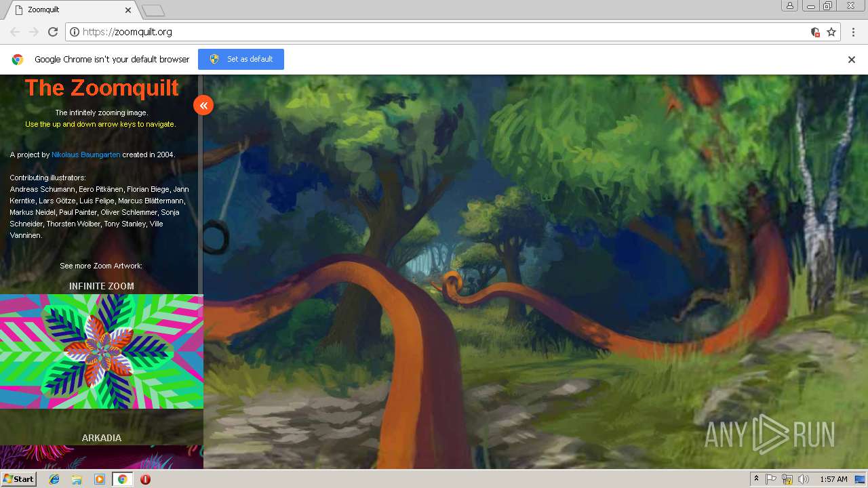Open volume control speaker icon
The image size is (868, 488).
(x=804, y=479)
